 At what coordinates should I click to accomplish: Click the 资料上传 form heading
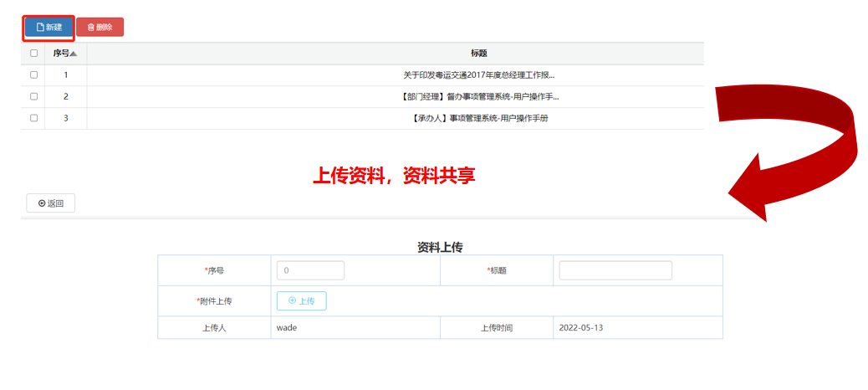(440, 247)
